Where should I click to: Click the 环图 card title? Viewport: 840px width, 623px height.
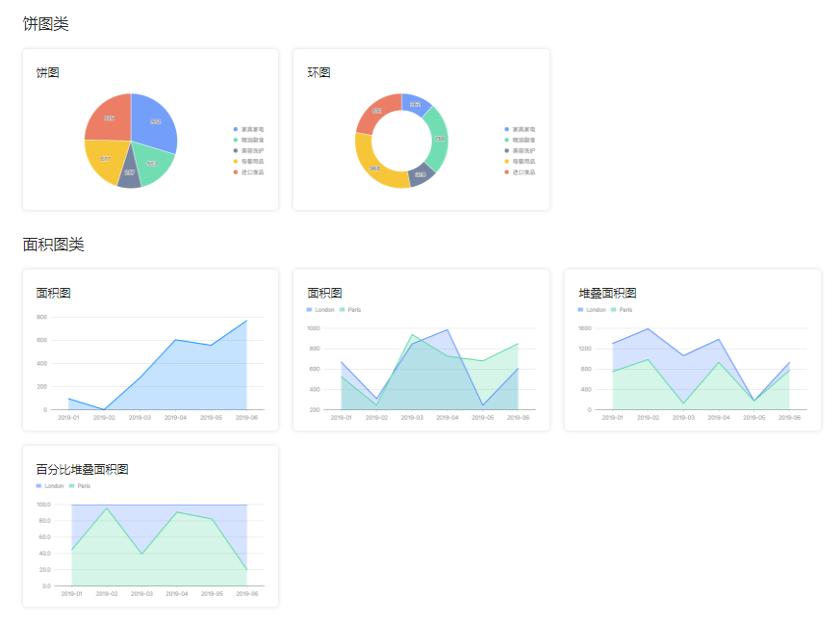(x=318, y=73)
